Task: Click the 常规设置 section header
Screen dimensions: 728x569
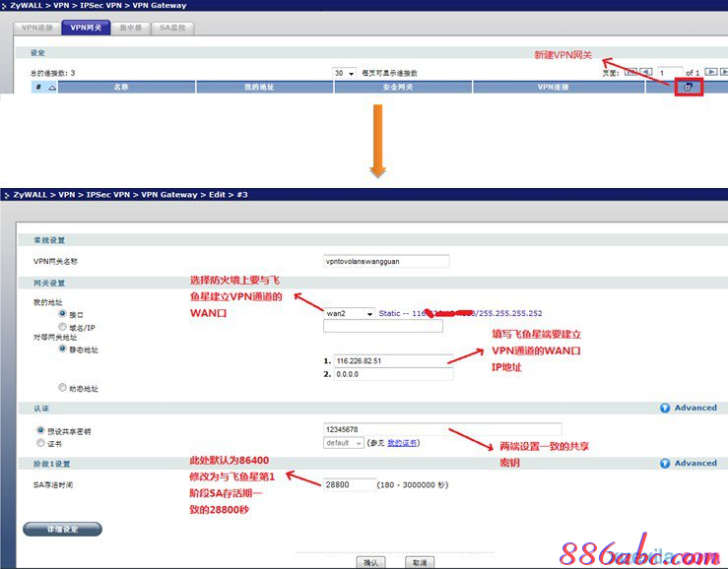Action: coord(49,240)
